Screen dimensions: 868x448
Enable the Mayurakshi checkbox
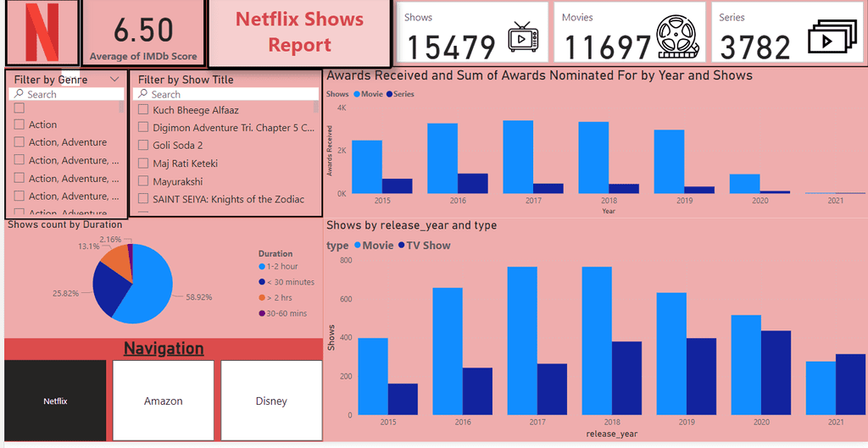pos(142,181)
